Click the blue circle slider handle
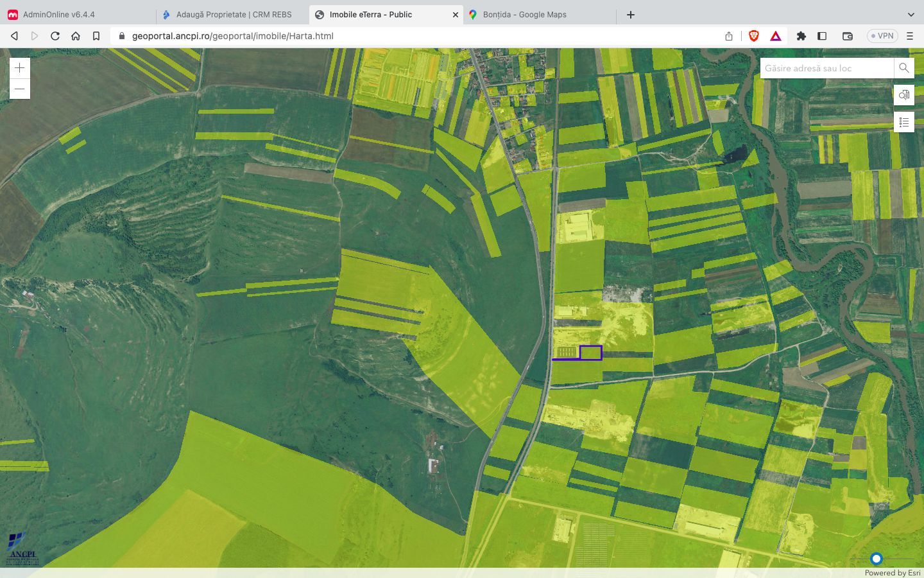The height and width of the screenshot is (578, 924). click(x=877, y=559)
